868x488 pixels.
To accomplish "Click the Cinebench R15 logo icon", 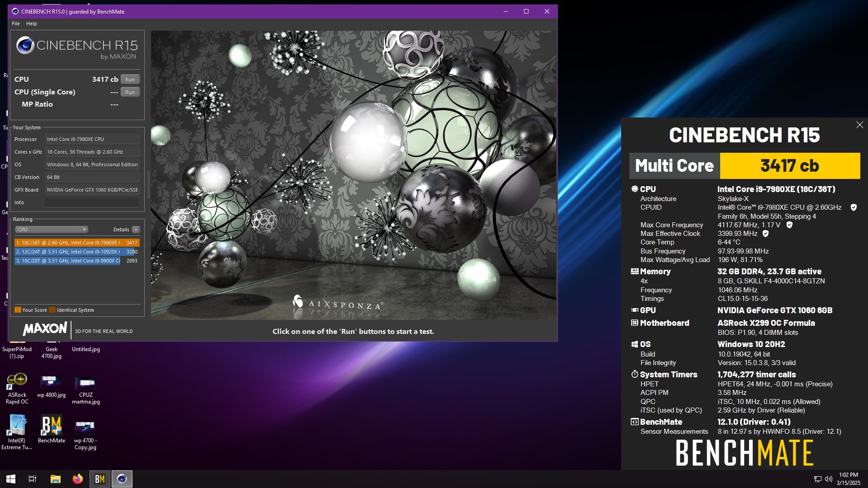I will pyautogui.click(x=25, y=46).
